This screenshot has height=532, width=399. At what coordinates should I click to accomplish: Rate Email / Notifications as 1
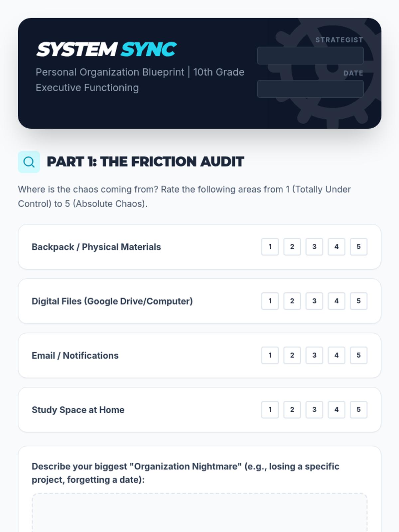(x=270, y=355)
